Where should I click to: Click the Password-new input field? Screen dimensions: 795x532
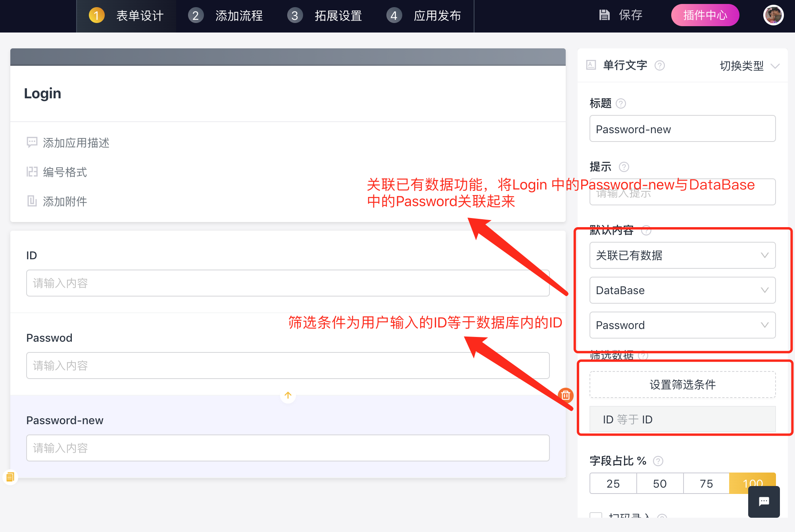(288, 448)
